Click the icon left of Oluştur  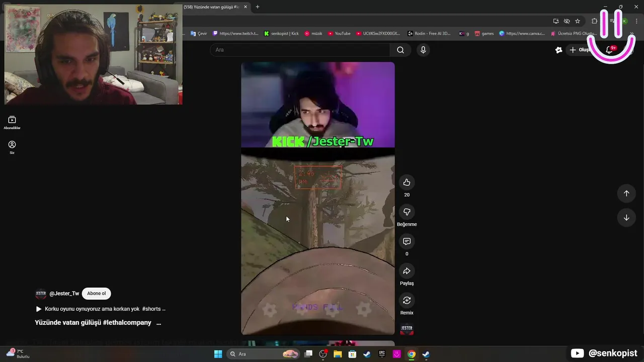[x=558, y=50]
